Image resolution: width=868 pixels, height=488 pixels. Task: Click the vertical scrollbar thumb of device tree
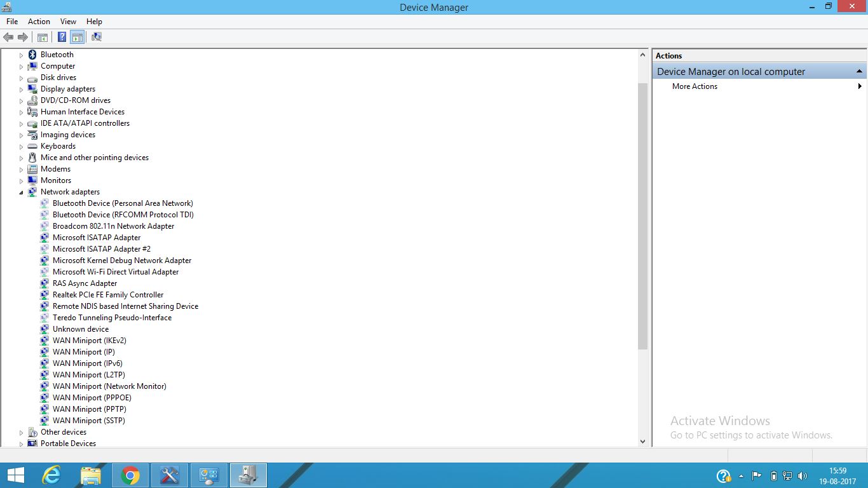(x=642, y=216)
